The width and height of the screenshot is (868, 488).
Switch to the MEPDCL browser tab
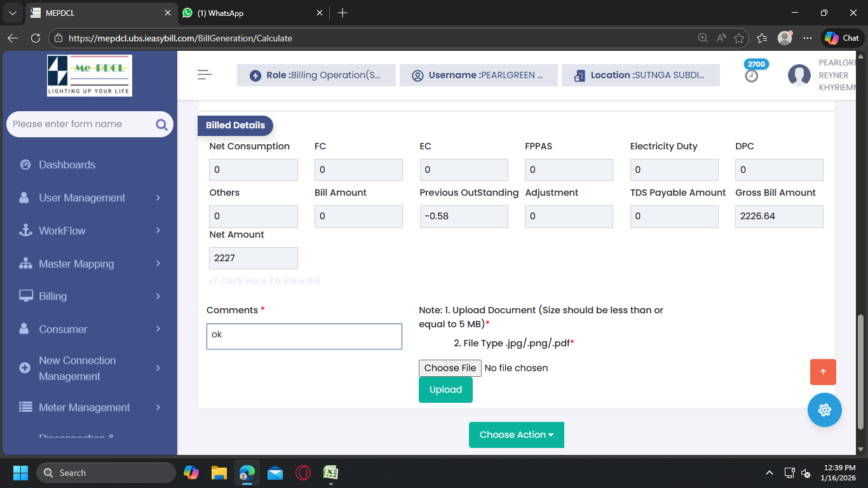click(100, 13)
